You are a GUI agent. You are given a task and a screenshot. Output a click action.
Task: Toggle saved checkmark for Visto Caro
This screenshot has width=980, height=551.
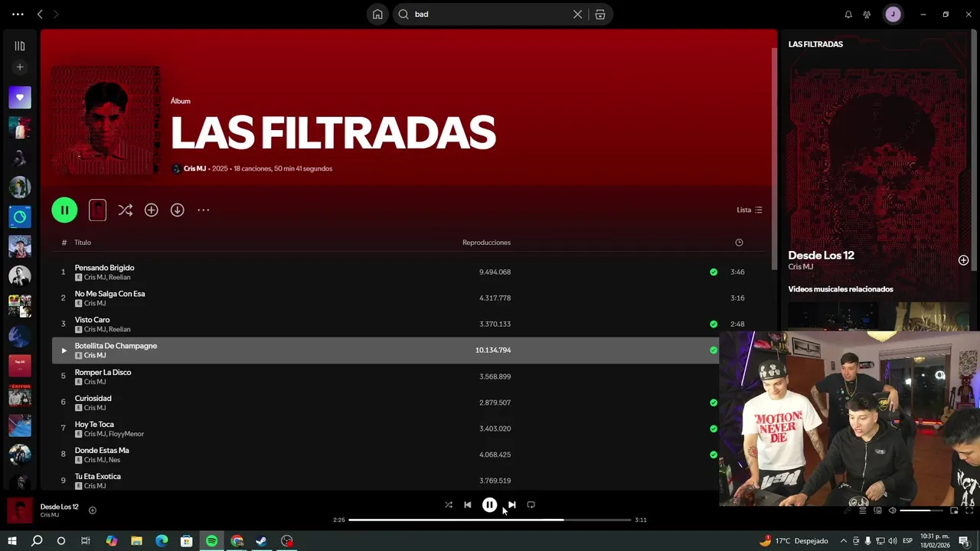714,324
